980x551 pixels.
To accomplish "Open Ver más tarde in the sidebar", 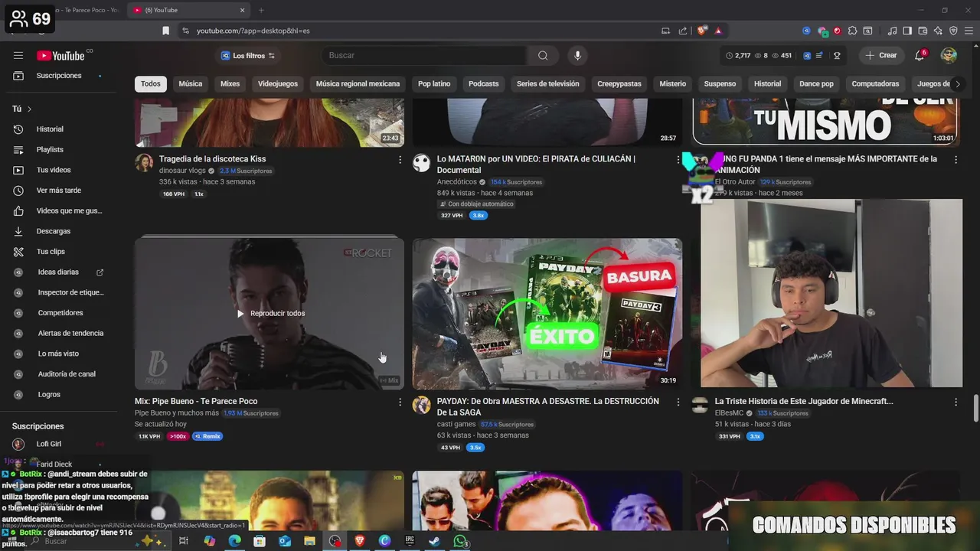I will click(60, 191).
